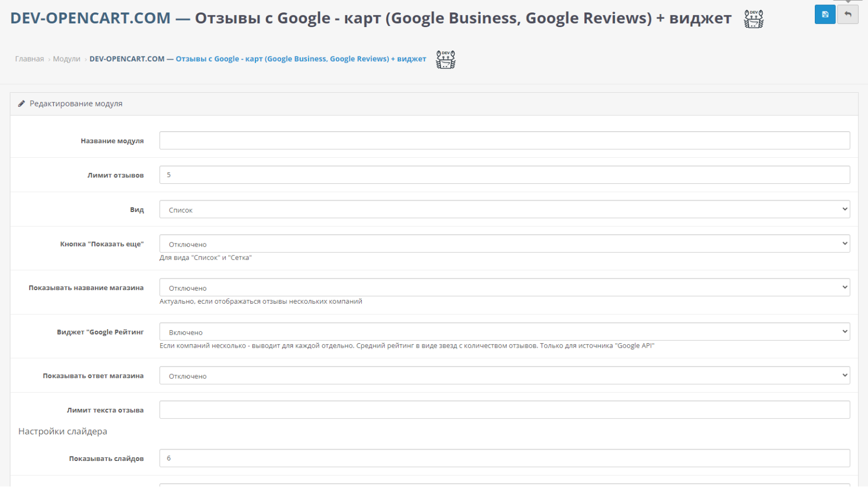The width and height of the screenshot is (868, 487).
Task: Click the Показывать слайдов field showing 6
Action: (505, 458)
